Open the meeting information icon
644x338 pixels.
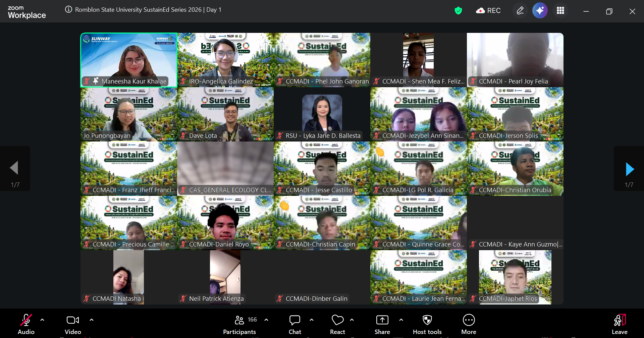pos(68,9)
